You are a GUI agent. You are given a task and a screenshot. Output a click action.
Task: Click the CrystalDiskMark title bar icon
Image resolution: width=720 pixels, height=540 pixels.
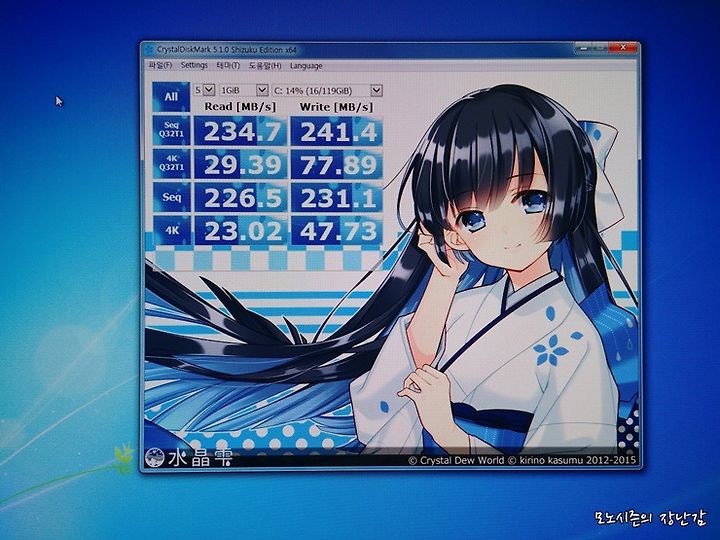[149, 49]
